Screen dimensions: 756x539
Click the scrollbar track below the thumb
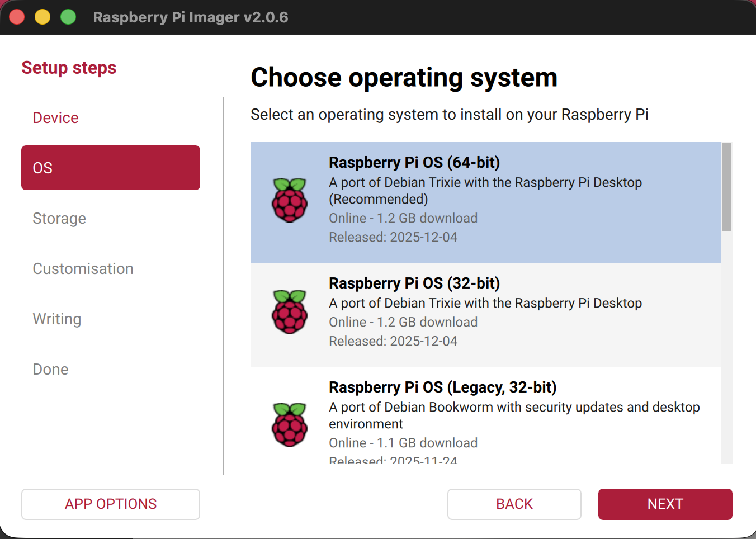[726, 347]
